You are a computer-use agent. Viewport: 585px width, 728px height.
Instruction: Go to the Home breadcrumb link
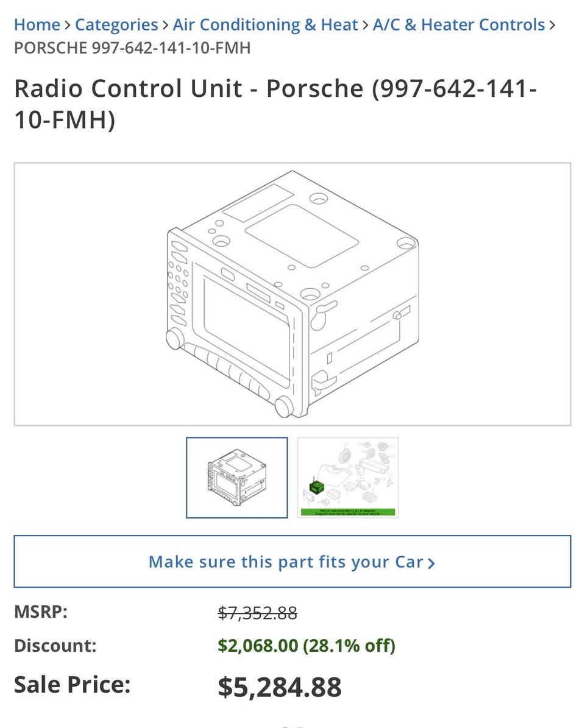point(37,24)
